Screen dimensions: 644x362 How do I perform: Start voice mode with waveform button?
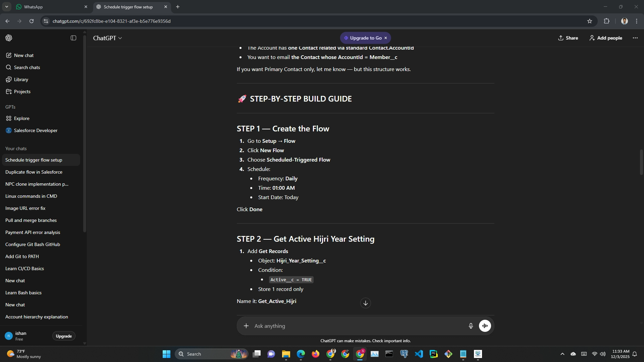[485, 326]
